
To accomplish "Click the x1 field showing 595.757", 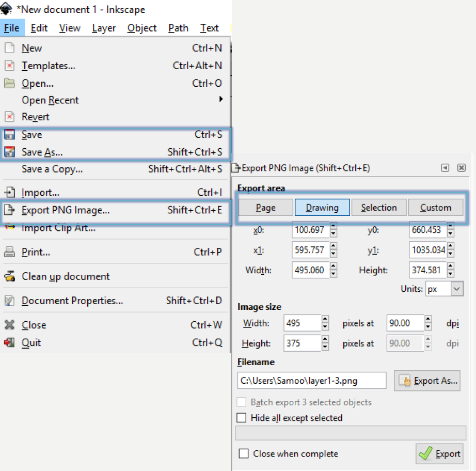I will click(x=310, y=249).
